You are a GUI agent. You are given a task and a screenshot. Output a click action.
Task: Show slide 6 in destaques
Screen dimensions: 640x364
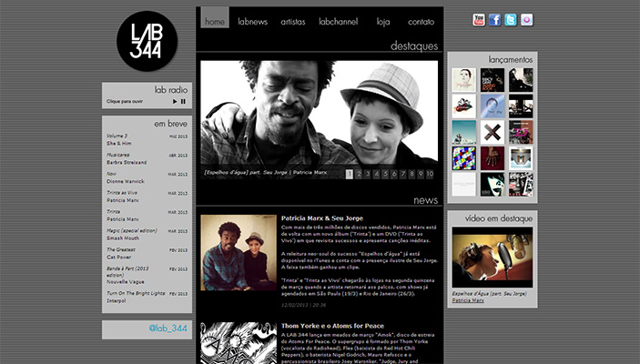tap(394, 174)
